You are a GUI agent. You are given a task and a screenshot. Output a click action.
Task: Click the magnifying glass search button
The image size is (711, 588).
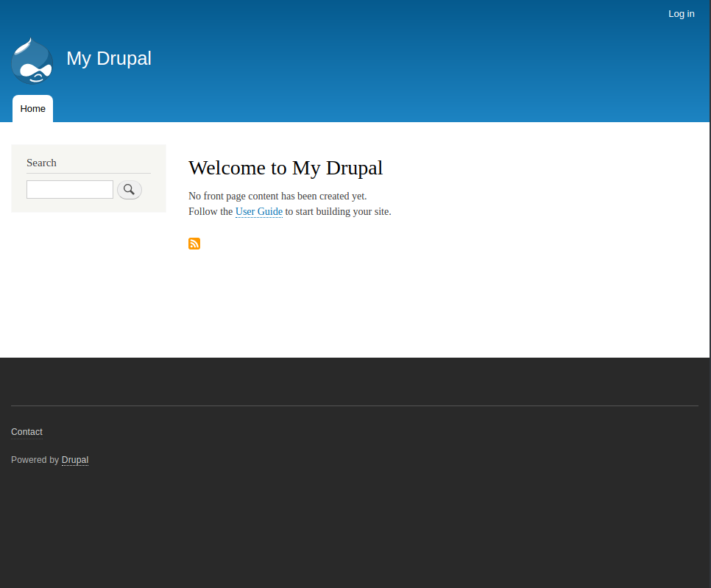tap(130, 190)
